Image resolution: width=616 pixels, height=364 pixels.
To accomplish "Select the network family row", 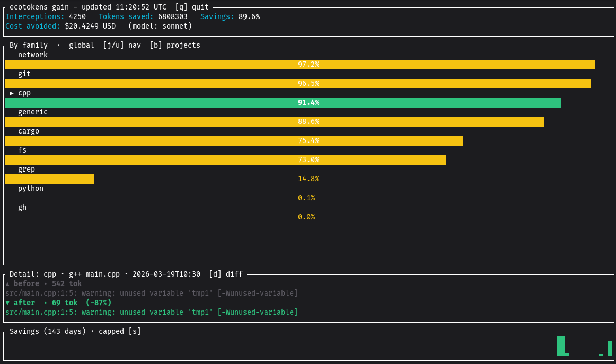I will (x=33, y=55).
